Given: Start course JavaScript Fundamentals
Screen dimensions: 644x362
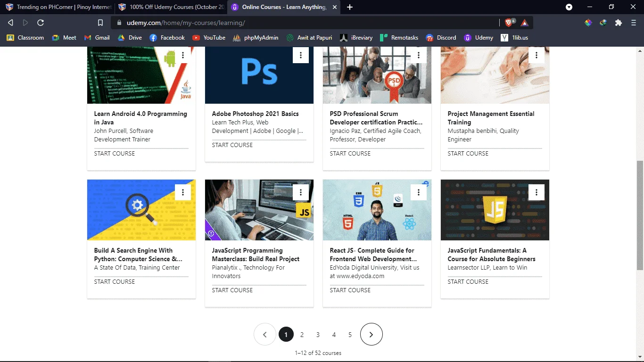Looking at the screenshot, I should point(468,282).
